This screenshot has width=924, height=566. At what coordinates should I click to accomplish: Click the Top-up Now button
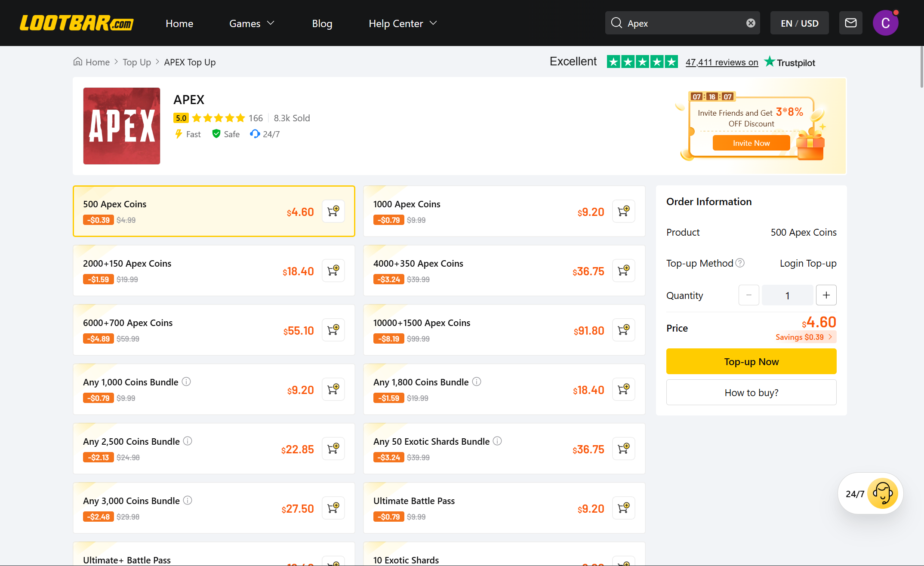tap(751, 361)
